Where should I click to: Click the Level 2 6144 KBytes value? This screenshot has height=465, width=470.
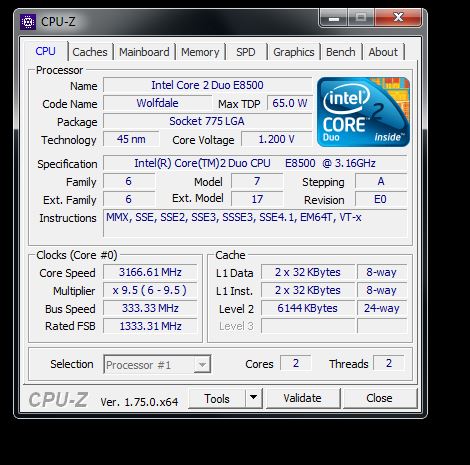pyautogui.click(x=308, y=308)
